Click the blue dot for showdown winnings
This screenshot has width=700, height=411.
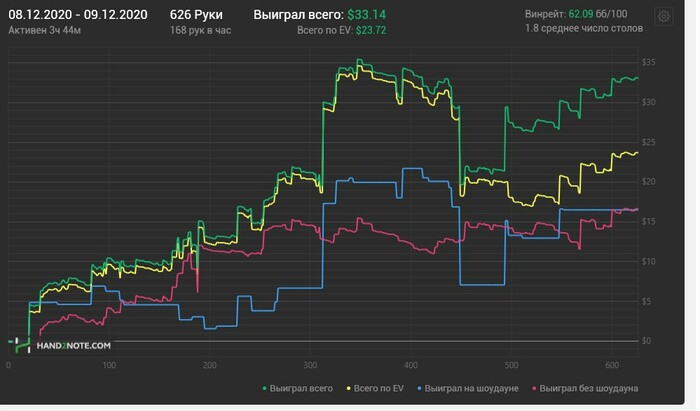(421, 387)
